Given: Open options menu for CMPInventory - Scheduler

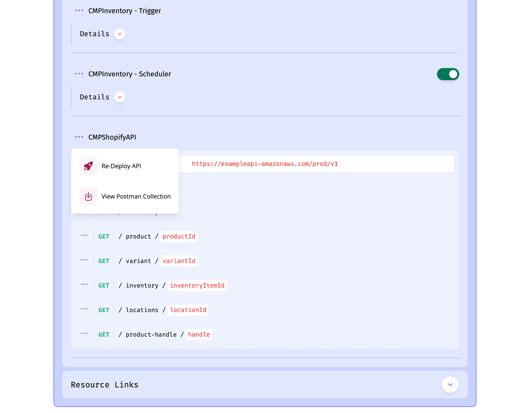Looking at the screenshot, I should pyautogui.click(x=79, y=74).
